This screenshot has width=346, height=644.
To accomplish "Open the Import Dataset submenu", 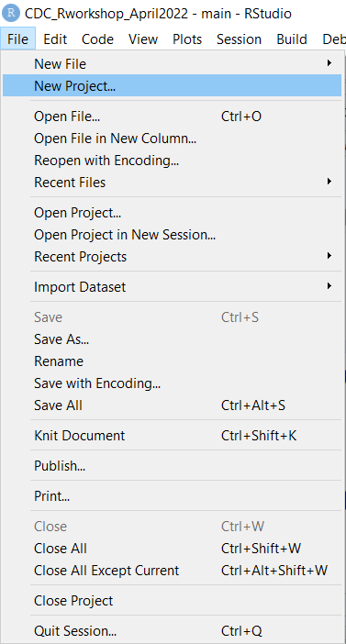I will [x=173, y=286].
